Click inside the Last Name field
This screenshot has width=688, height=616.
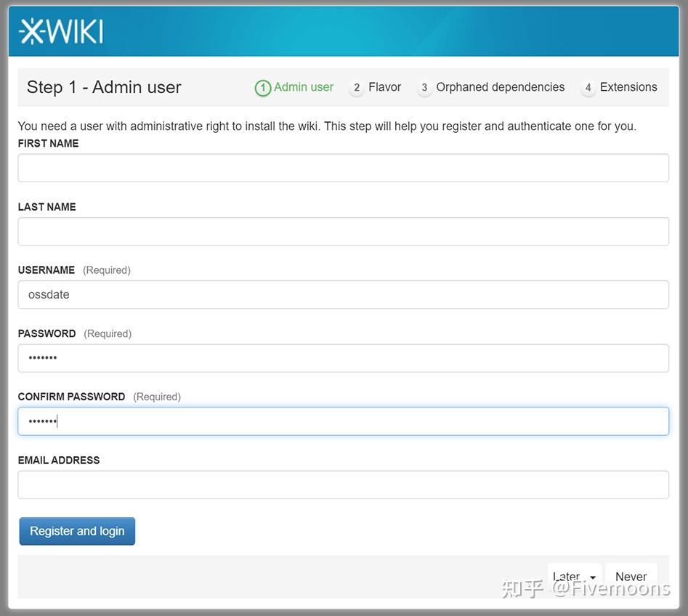(x=343, y=231)
